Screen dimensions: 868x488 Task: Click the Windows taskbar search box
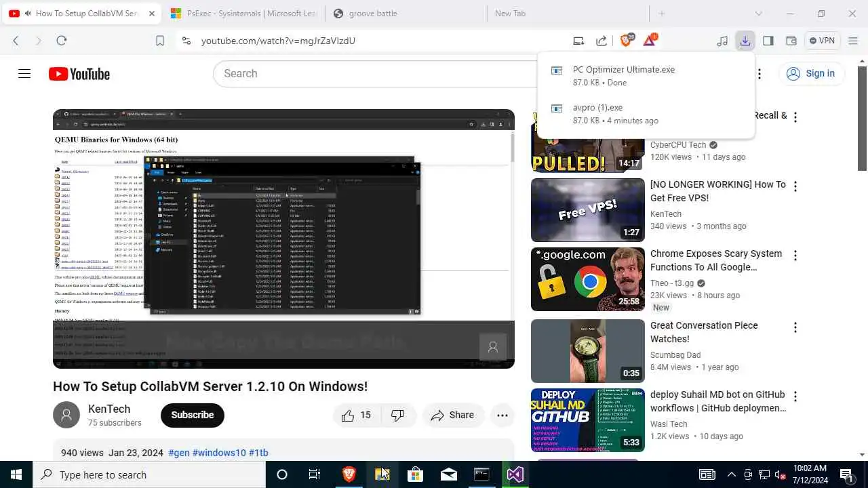coord(149,474)
